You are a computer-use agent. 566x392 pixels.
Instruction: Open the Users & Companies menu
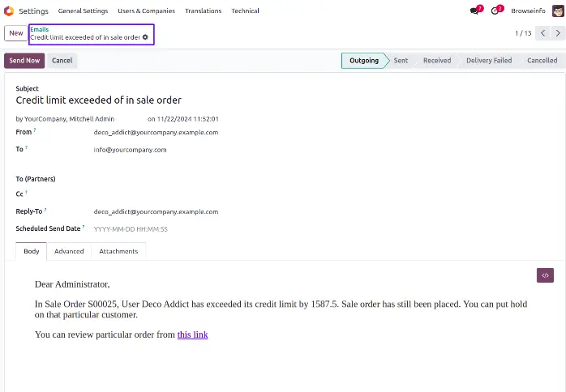click(x=146, y=11)
